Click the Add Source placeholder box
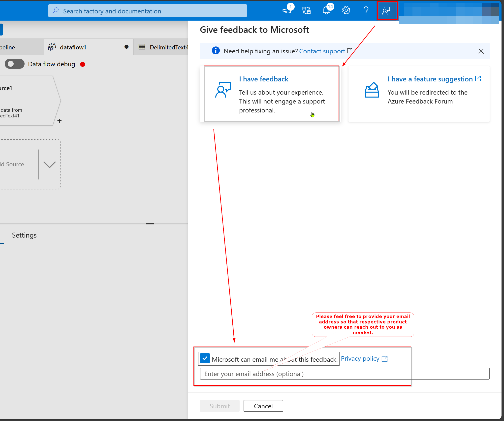This screenshot has width=504, height=421. tap(30, 164)
